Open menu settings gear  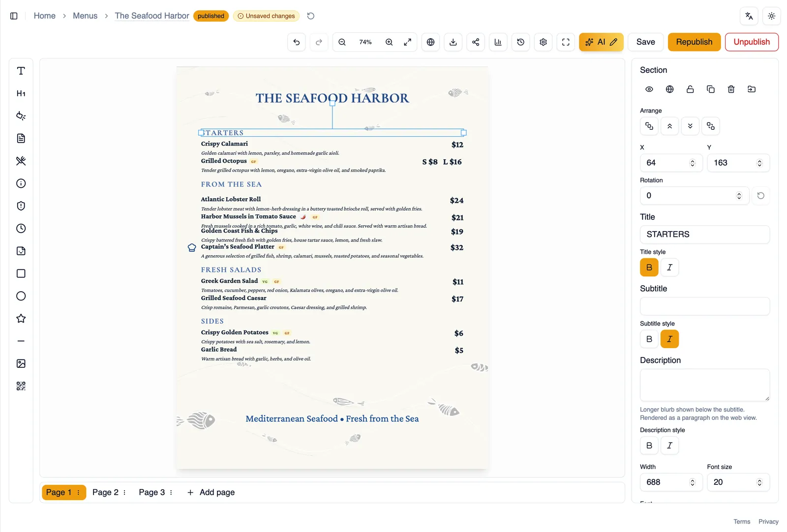543,42
